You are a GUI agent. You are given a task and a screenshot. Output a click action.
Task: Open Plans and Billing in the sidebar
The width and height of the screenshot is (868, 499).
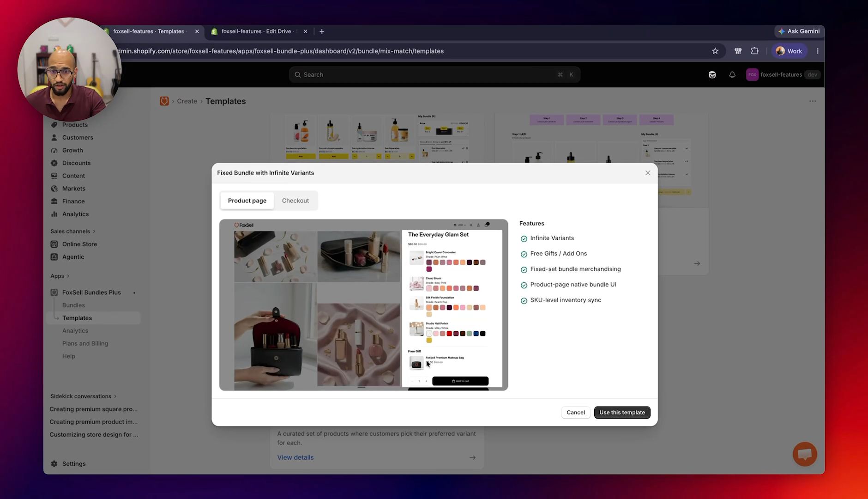85,344
